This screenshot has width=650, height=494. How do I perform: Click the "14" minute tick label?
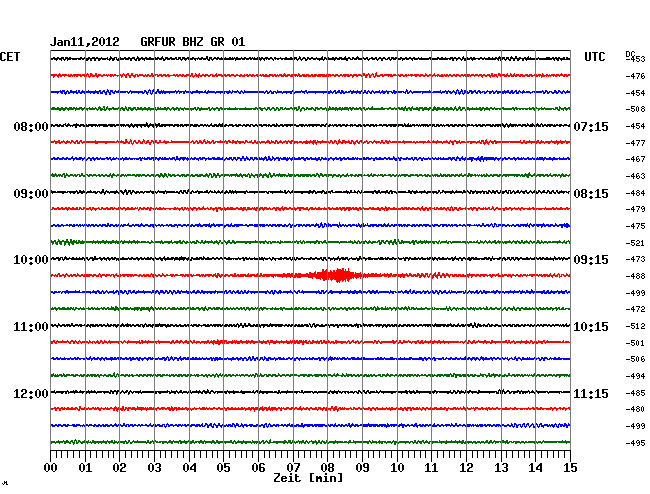coord(536,468)
